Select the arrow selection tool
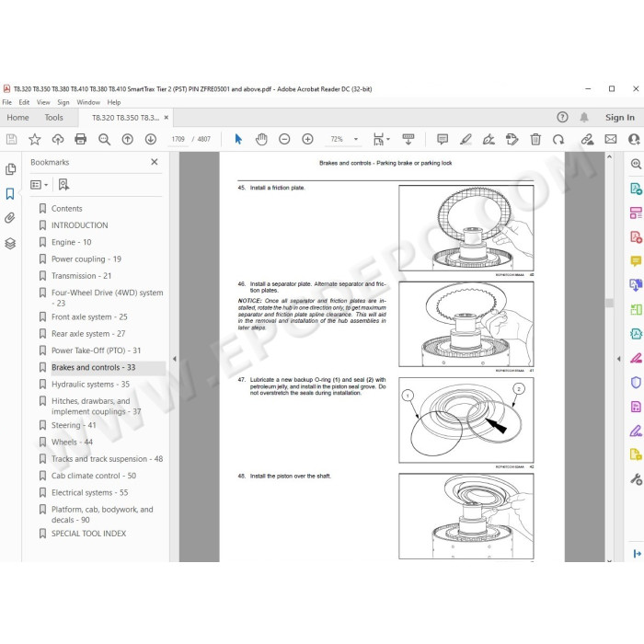 [238, 139]
